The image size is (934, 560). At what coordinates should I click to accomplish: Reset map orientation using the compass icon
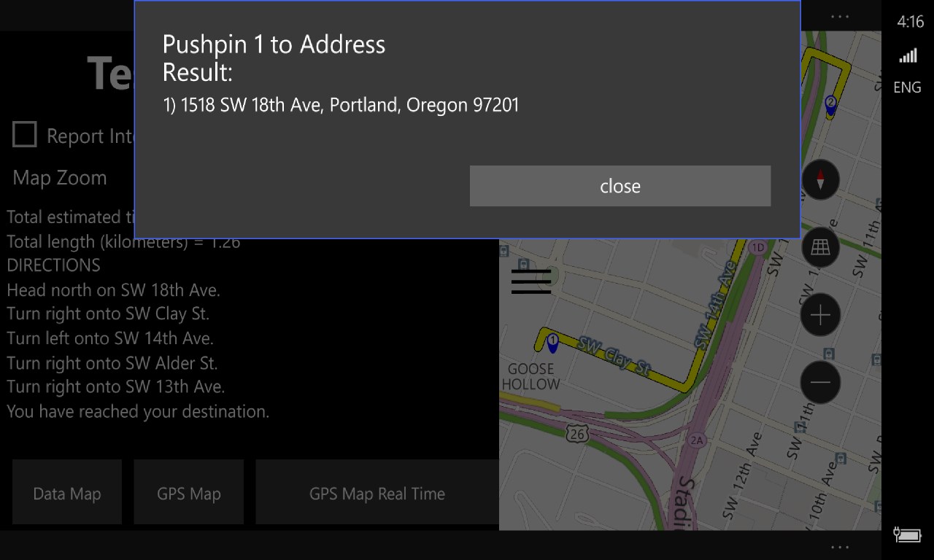click(820, 180)
